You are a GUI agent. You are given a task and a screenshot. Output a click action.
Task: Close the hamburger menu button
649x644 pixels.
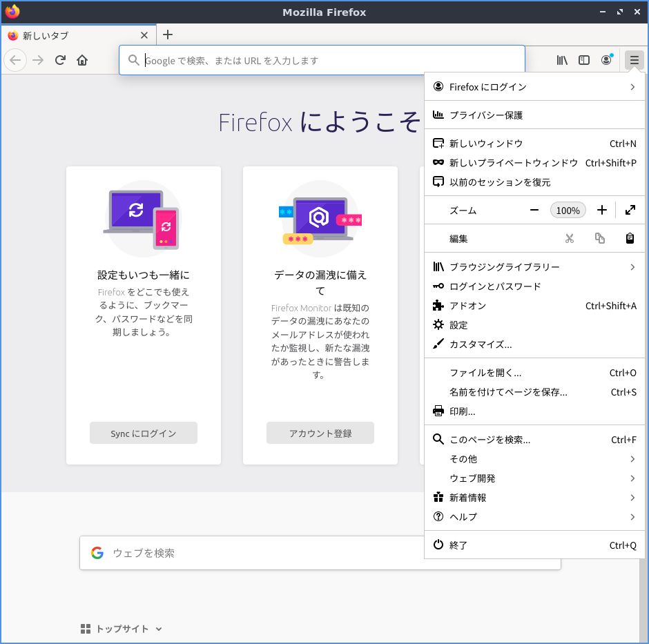click(x=634, y=61)
